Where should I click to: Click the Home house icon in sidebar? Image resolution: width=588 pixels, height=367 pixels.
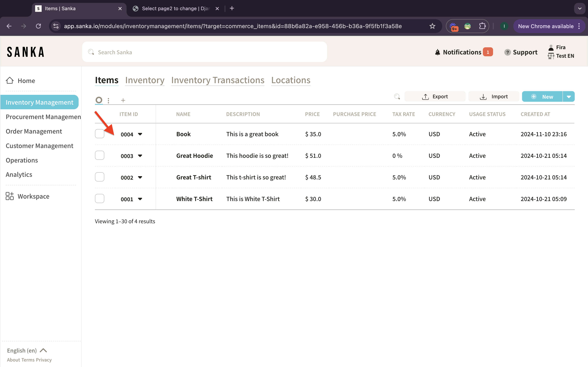point(10,81)
